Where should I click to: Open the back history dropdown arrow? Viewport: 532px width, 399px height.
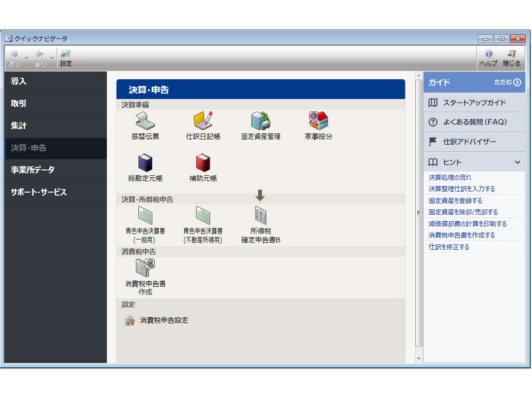pyautogui.click(x=27, y=58)
